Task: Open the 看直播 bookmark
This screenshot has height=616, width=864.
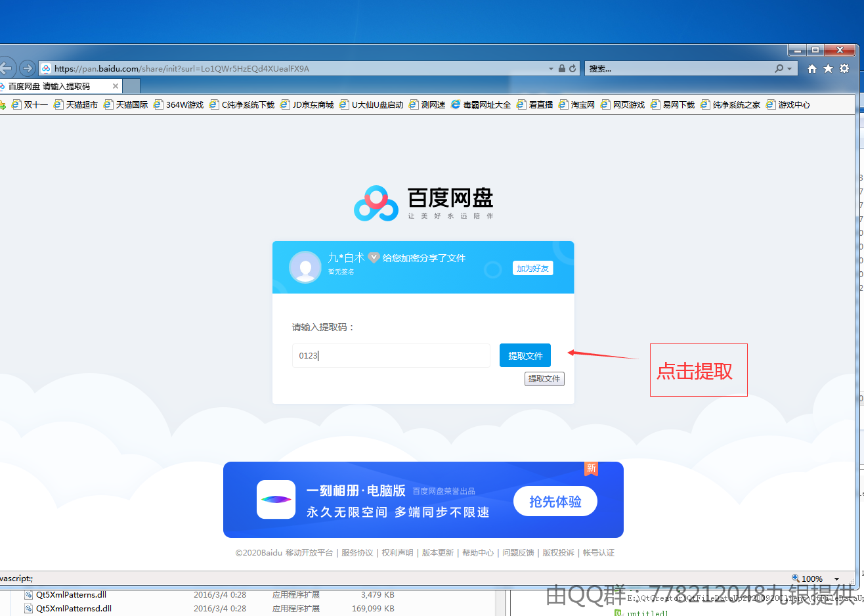Action: (534, 104)
